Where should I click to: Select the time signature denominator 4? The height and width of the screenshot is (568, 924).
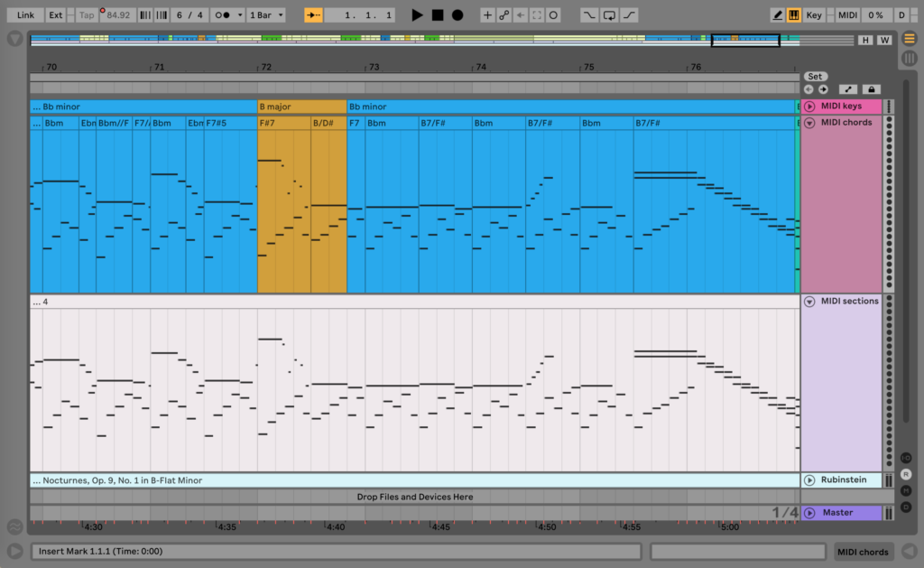pyautogui.click(x=199, y=14)
